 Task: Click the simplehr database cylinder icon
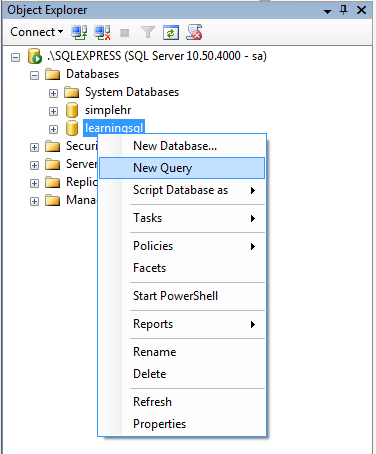coord(72,110)
